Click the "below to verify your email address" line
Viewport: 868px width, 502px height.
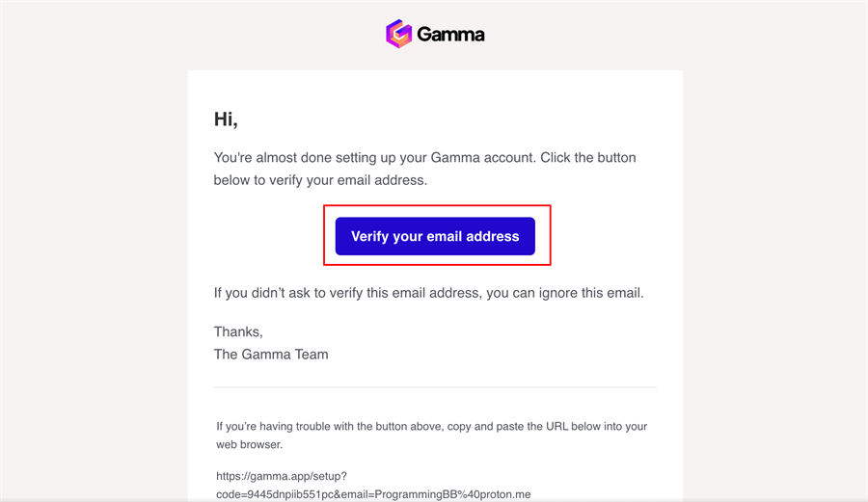click(320, 180)
